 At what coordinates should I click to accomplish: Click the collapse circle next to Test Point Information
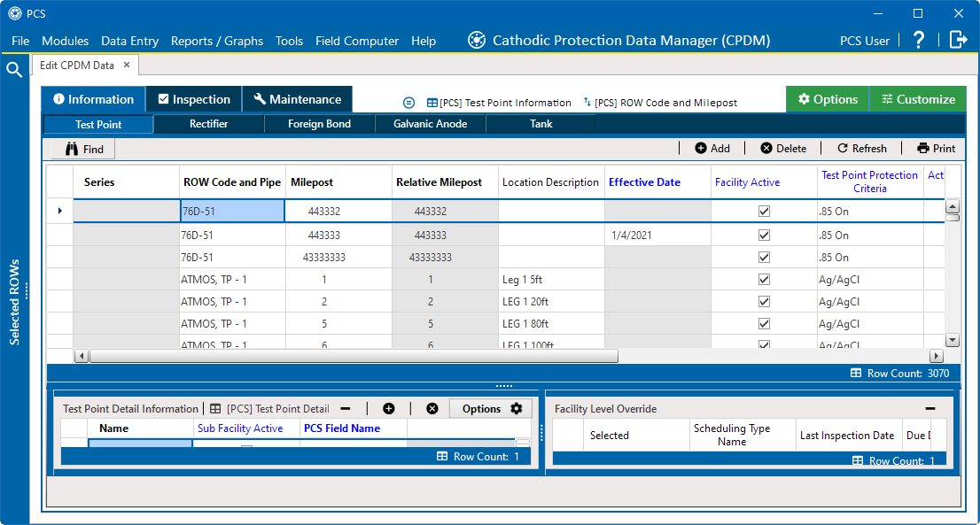tap(408, 102)
